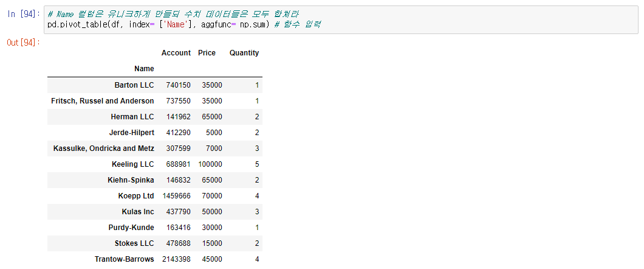Select the Kulas Inc row label

(x=137, y=211)
